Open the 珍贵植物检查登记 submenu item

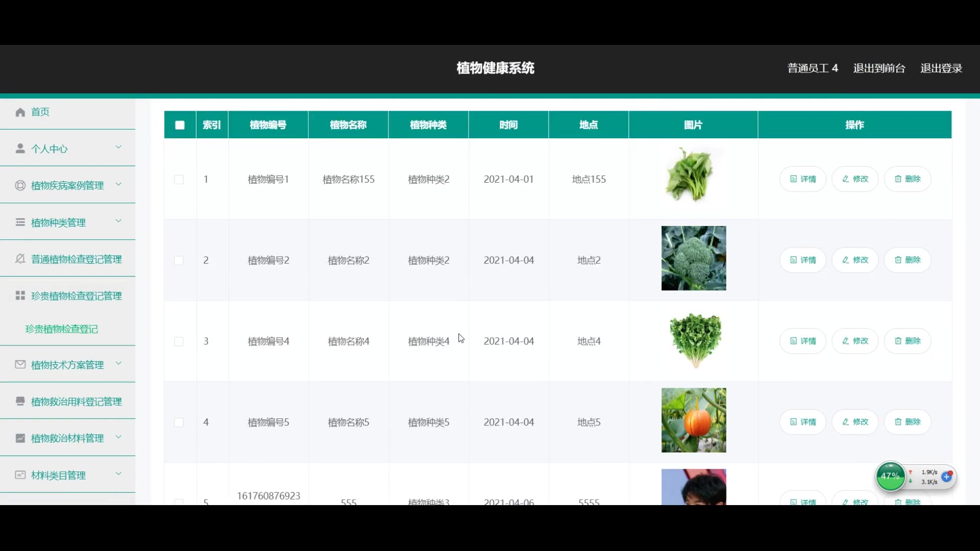tap(62, 329)
